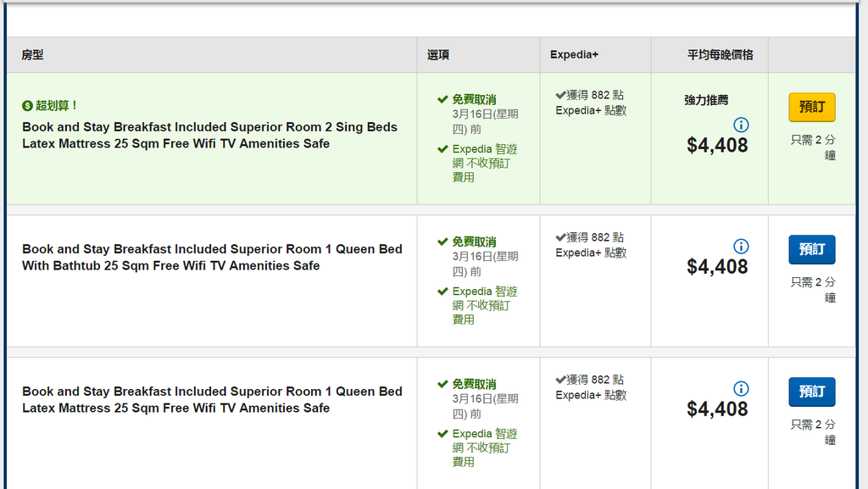Viewport: 868px width, 489px height.
Task: Click the Expedia+ column header
Action: (x=574, y=55)
